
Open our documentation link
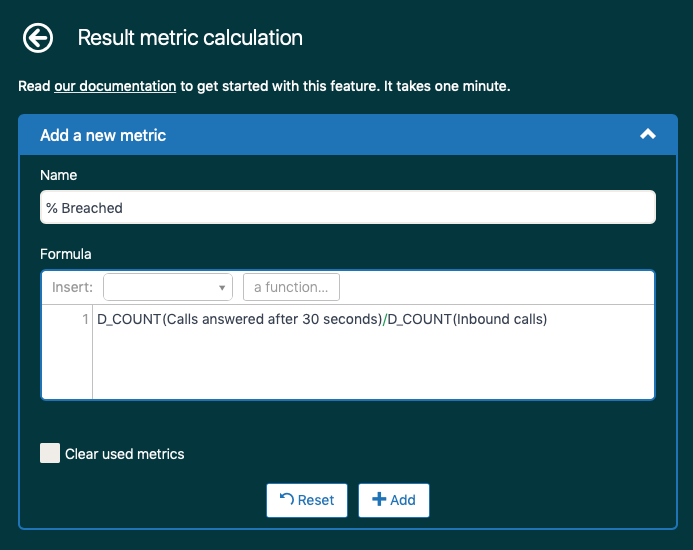coord(115,86)
